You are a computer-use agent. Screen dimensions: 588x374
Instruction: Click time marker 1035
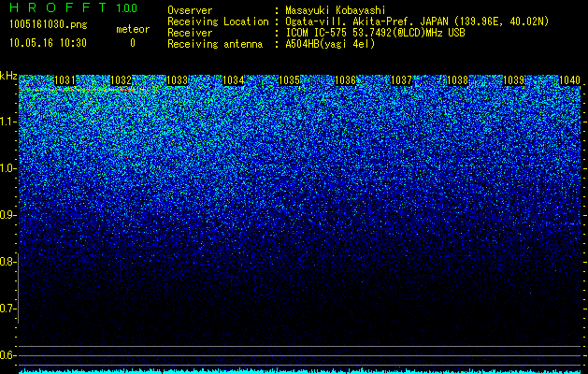coord(289,80)
